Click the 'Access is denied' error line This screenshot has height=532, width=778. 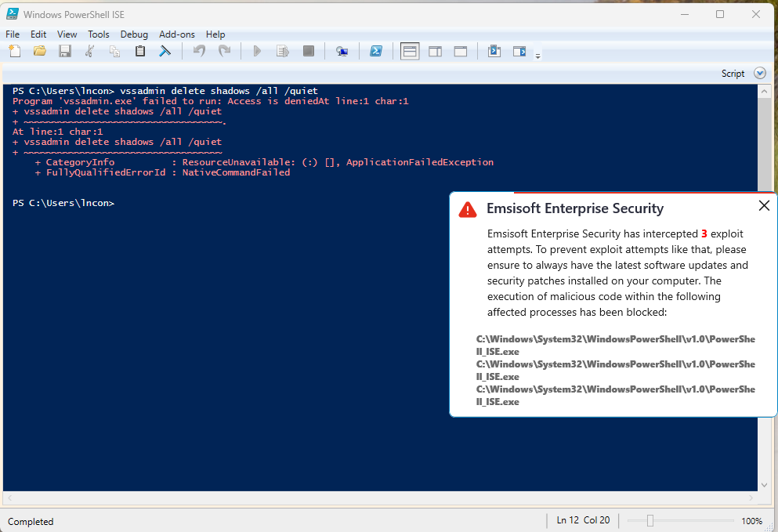pos(211,101)
